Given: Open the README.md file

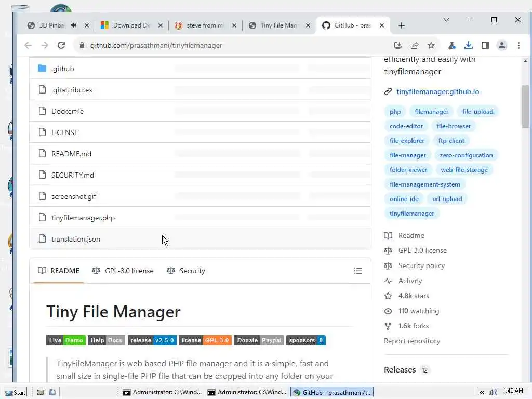Looking at the screenshot, I should [71, 154].
